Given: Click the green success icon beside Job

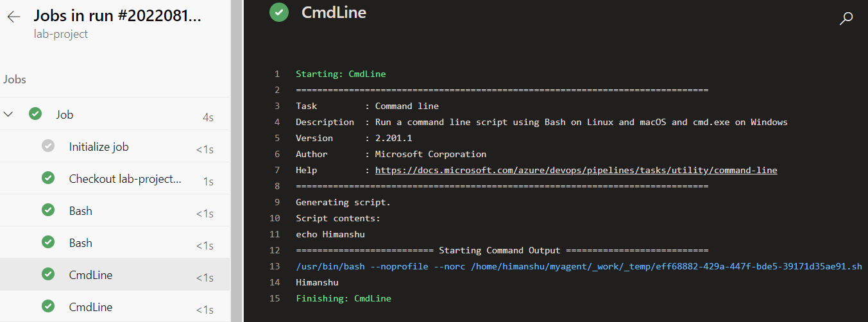Looking at the screenshot, I should click(x=35, y=114).
